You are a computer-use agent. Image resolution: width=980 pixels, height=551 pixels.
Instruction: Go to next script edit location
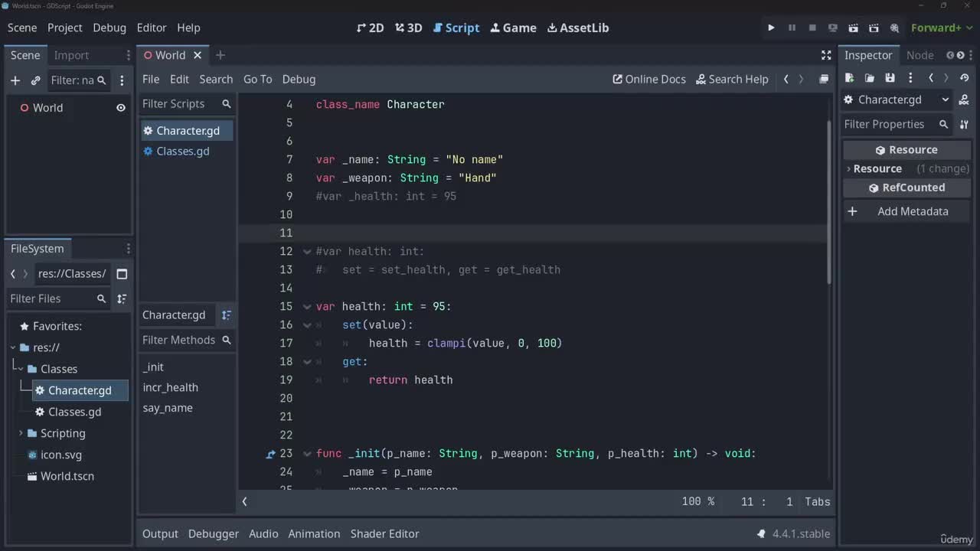(x=801, y=79)
